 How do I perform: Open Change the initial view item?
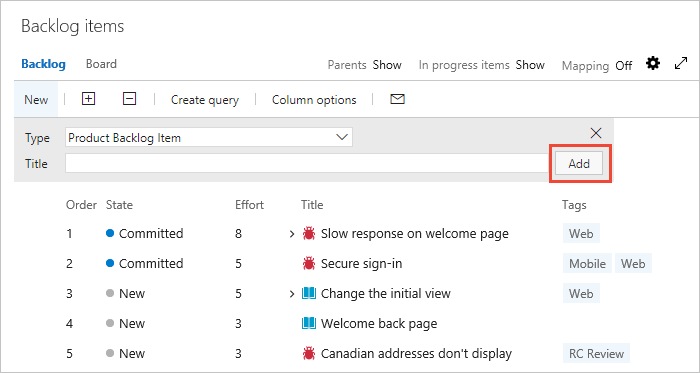[386, 293]
